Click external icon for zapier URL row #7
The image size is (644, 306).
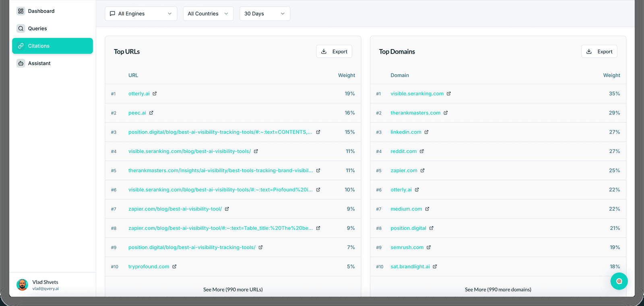pos(227,209)
